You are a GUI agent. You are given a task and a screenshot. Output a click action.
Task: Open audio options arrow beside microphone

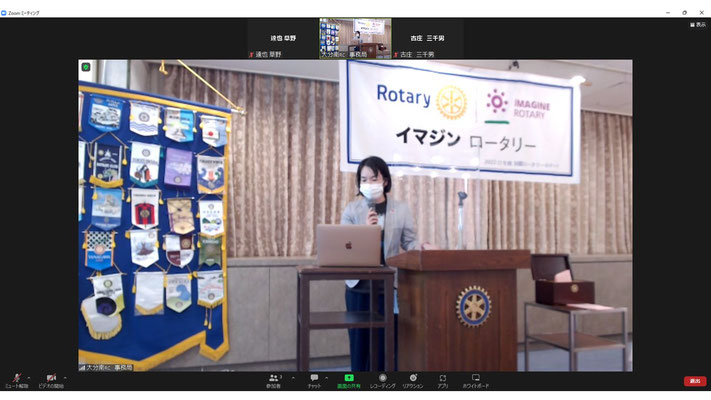coord(29,378)
